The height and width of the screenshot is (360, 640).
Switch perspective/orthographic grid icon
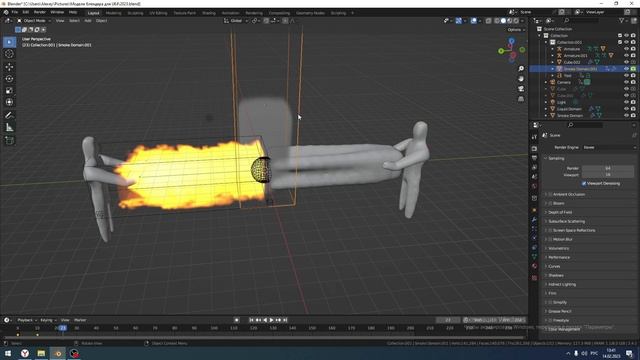click(x=521, y=99)
